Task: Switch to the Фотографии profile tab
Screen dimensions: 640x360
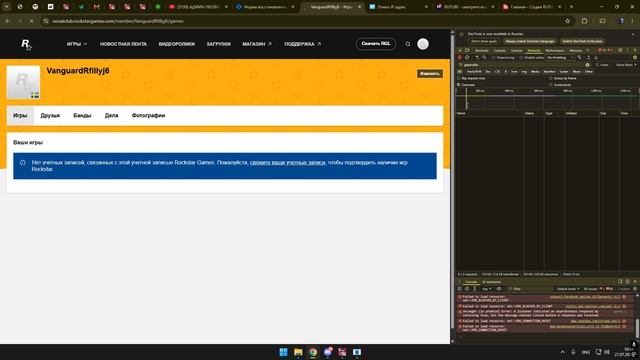Action: [148, 116]
